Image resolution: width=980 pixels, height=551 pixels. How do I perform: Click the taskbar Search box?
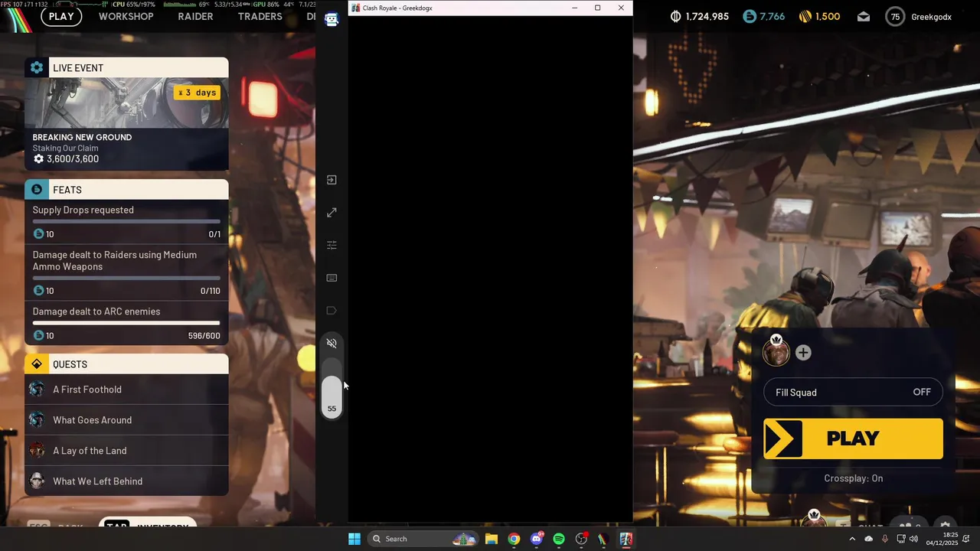coord(423,539)
